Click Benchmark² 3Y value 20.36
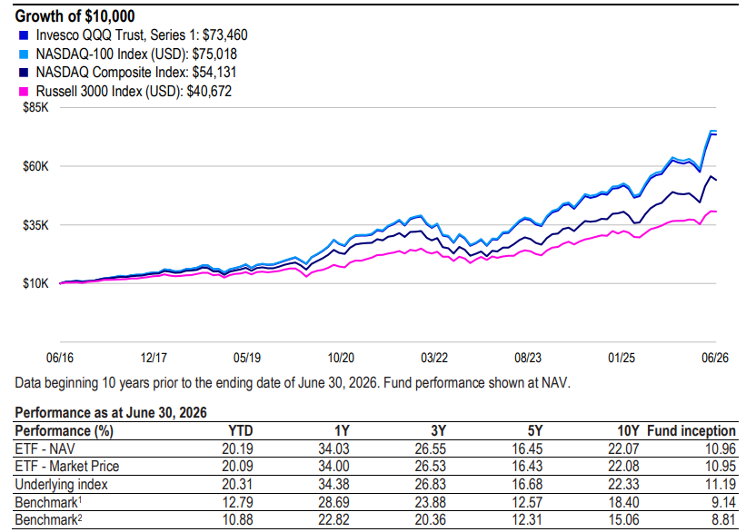Image resolution: width=756 pixels, height=532 pixels. point(430,520)
